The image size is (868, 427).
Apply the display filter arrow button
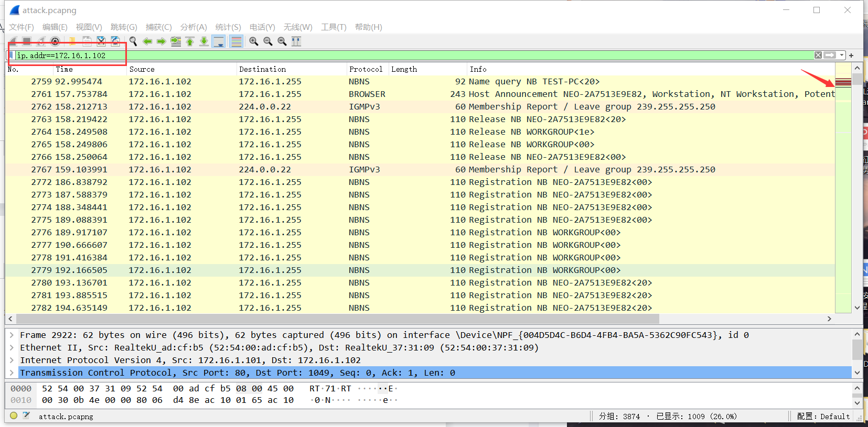[x=830, y=55]
